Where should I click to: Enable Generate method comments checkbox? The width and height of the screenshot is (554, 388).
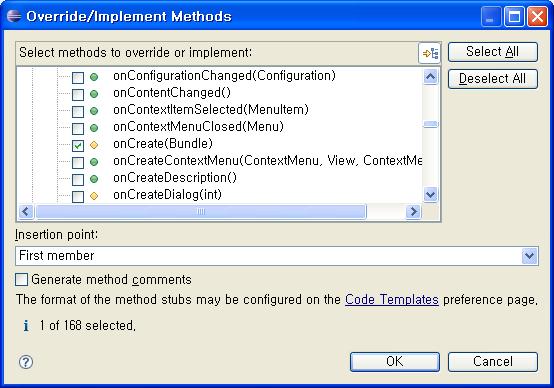22,279
